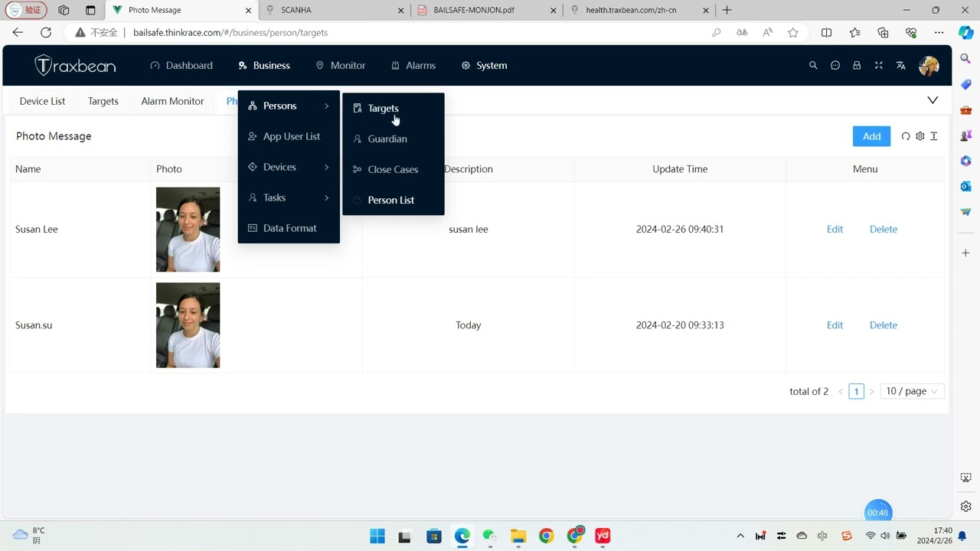Open the red yd taskbar app
980x551 pixels.
603,536
